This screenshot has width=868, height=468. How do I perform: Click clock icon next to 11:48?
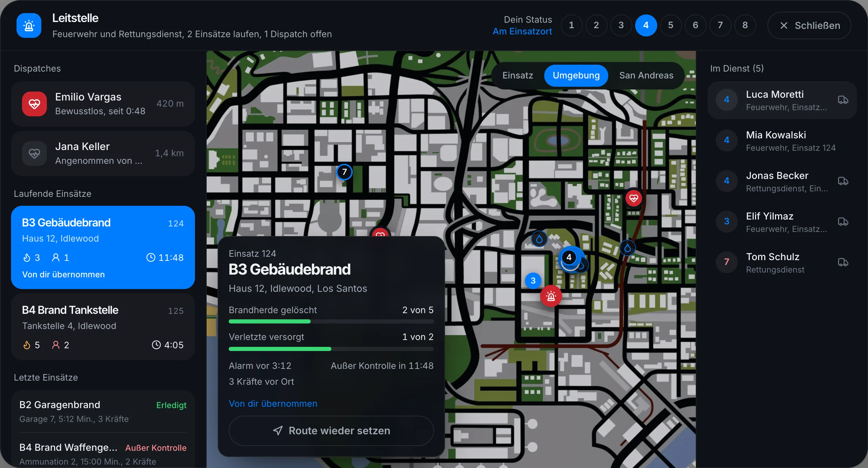point(151,258)
